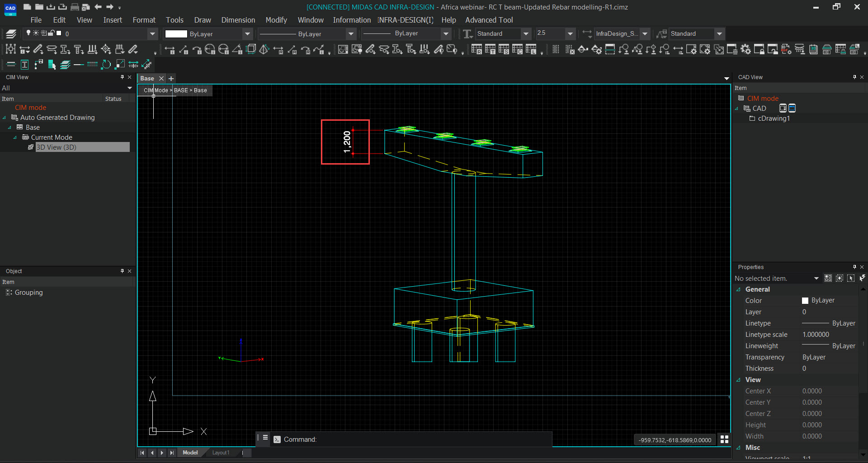Click the table icon labeled R

tap(476, 49)
